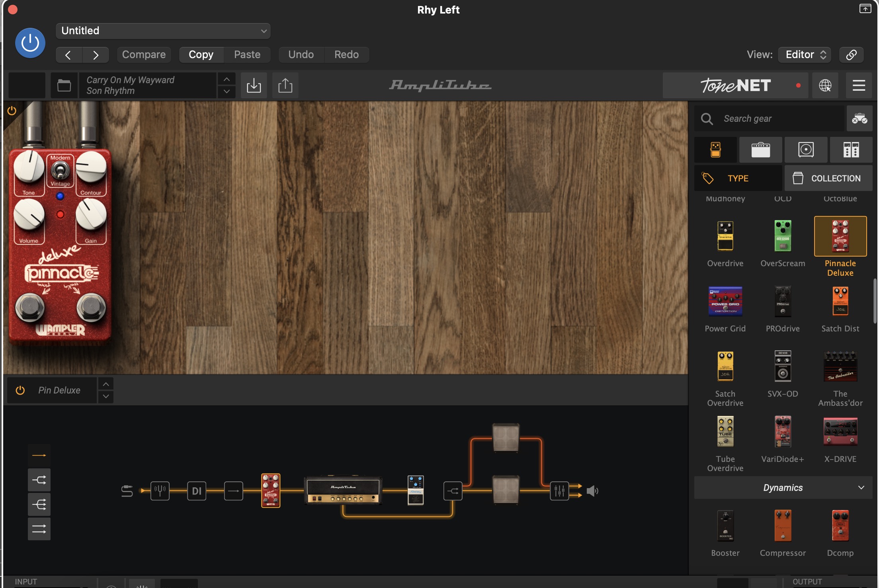Click the input cable icon in chain
The height and width of the screenshot is (588, 879).
[x=127, y=491]
